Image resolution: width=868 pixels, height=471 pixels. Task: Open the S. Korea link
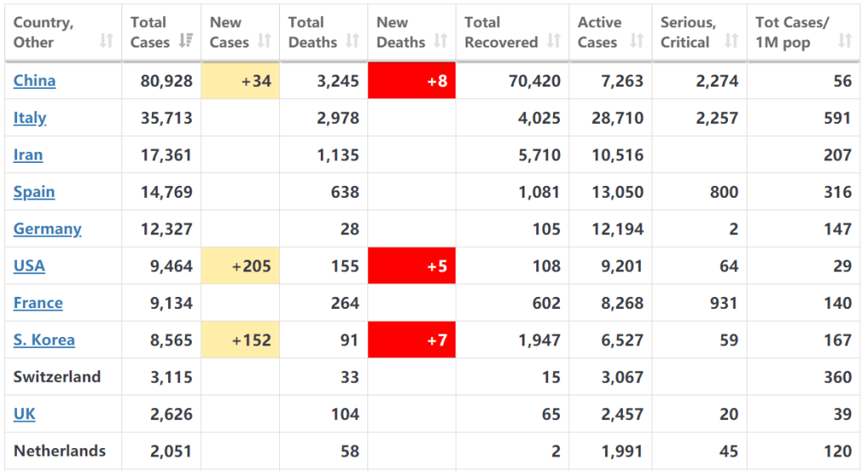(44, 340)
